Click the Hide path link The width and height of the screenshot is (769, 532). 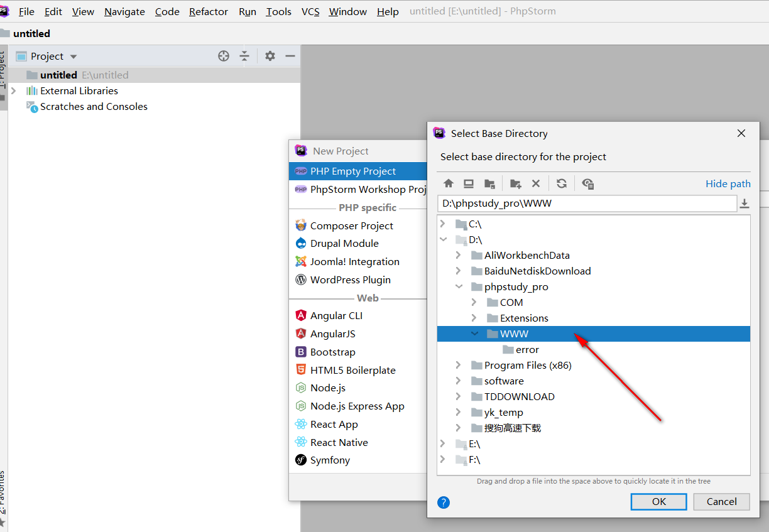(728, 183)
